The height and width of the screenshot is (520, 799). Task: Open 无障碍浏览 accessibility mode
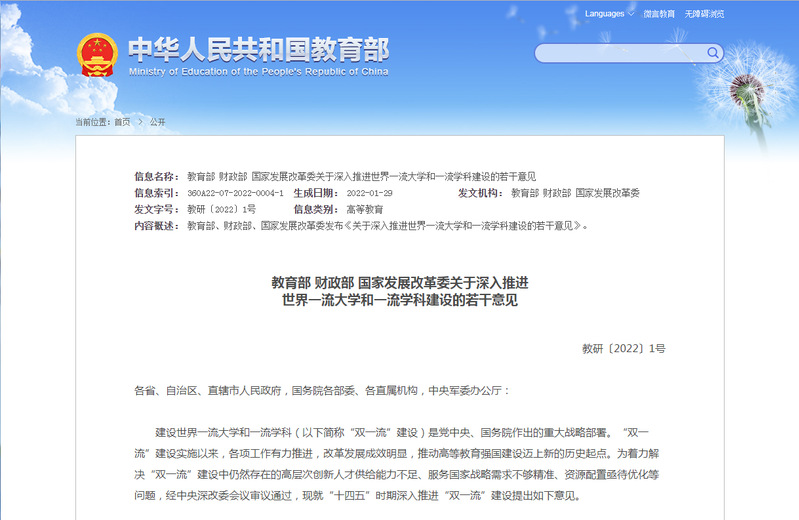coord(706,14)
